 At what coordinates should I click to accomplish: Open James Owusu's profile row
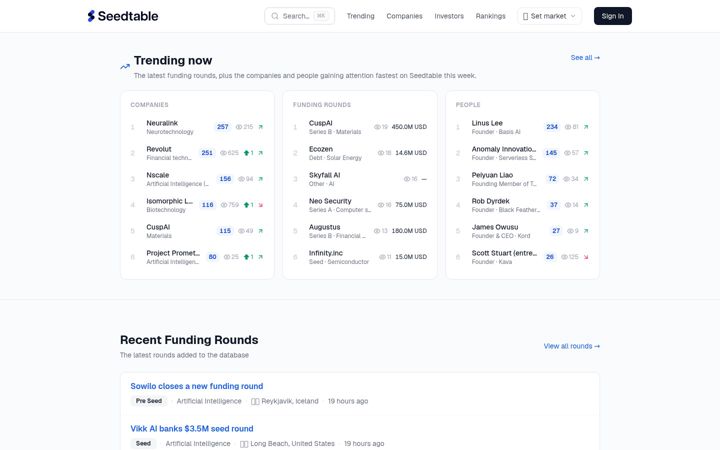click(523, 231)
